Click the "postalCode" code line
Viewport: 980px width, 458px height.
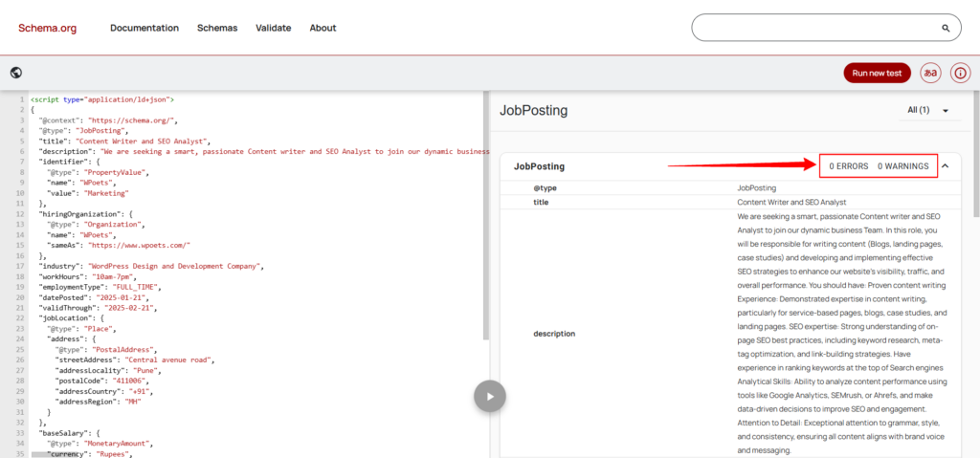(102, 381)
